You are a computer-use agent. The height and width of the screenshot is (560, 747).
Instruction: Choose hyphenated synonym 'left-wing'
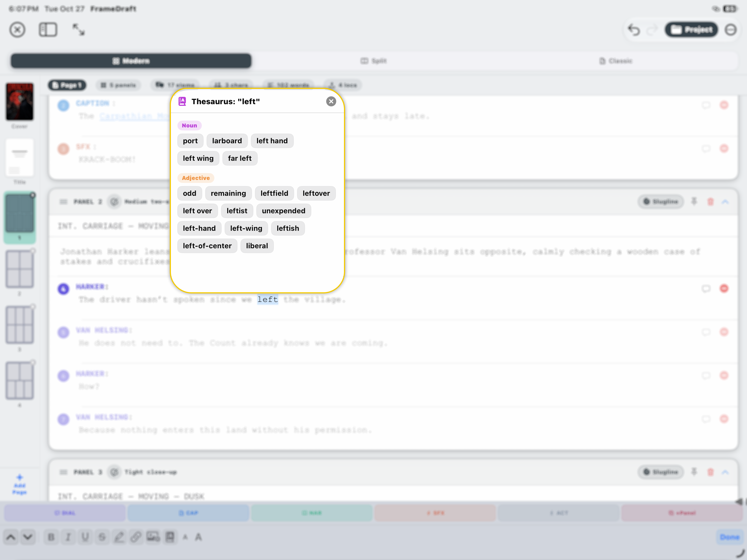246,228
